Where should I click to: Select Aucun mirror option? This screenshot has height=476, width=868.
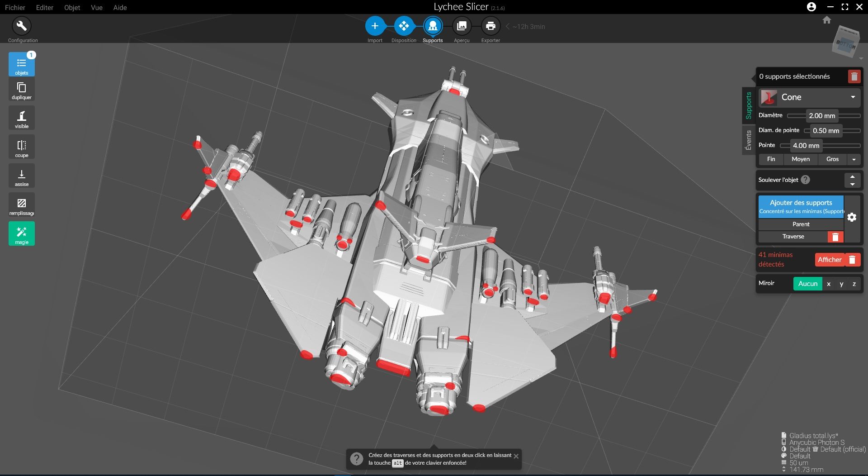(x=807, y=284)
